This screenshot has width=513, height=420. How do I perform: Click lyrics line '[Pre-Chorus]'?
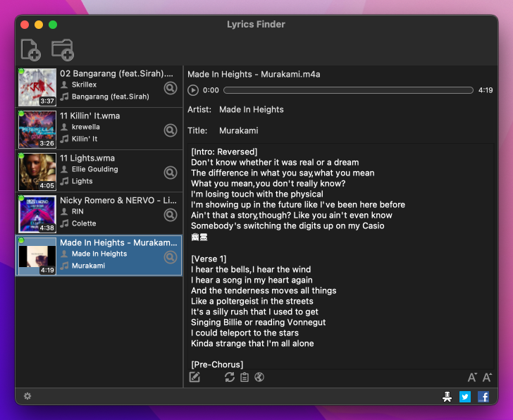[x=217, y=364]
